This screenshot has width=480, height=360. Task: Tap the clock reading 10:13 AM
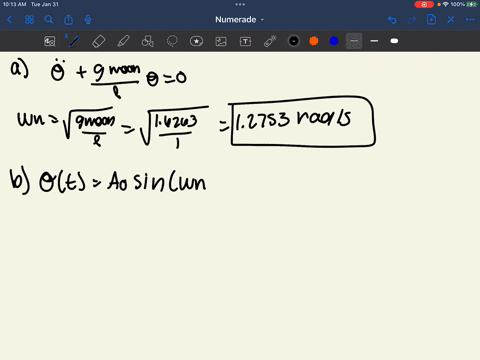point(14,4)
